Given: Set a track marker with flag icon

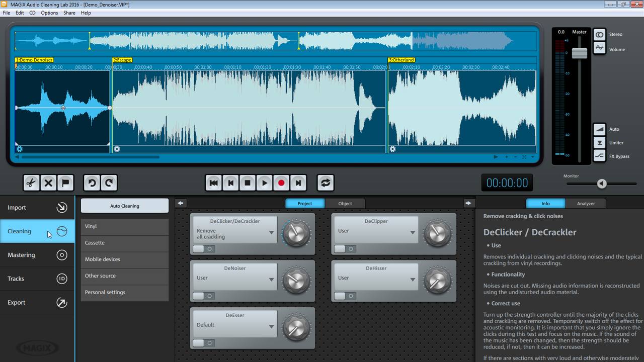Looking at the screenshot, I should (x=65, y=183).
